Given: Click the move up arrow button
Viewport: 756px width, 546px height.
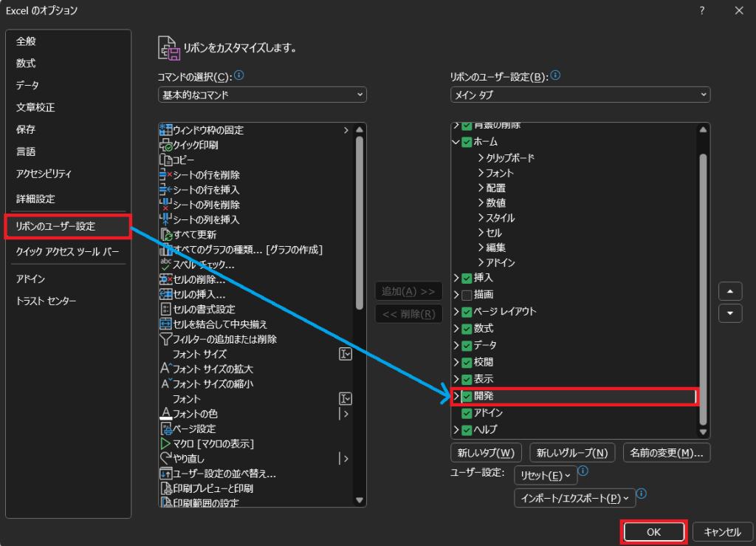Looking at the screenshot, I should [x=729, y=291].
